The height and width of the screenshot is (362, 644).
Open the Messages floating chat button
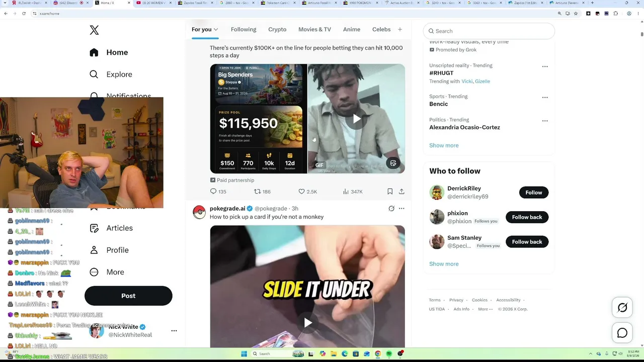[x=622, y=333]
